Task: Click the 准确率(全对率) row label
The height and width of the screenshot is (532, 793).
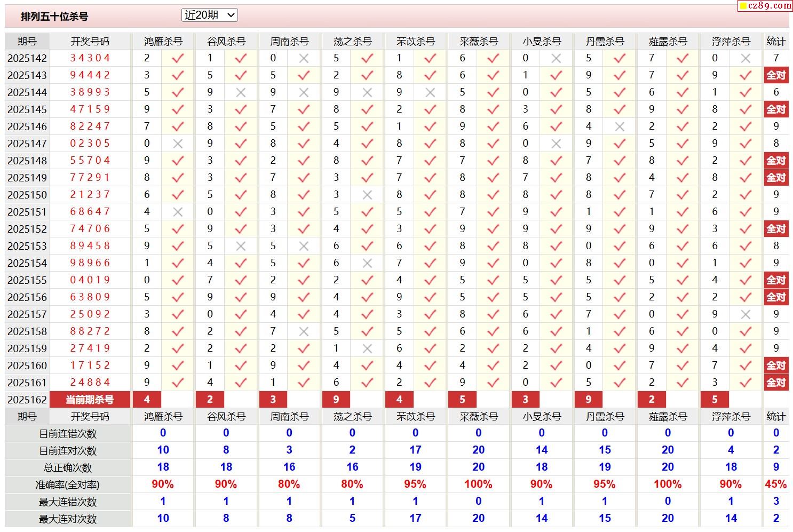Action: click(68, 485)
